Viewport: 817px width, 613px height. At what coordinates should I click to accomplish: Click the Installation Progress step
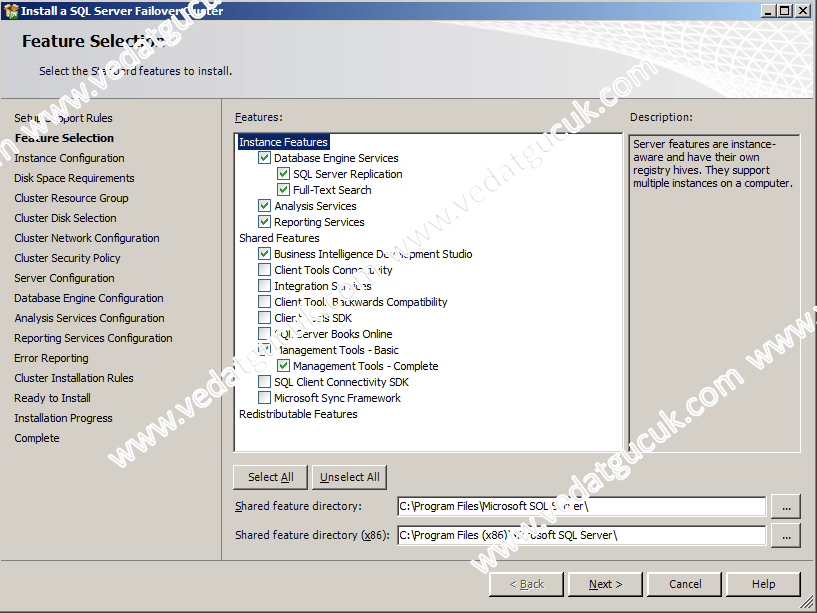click(x=63, y=418)
